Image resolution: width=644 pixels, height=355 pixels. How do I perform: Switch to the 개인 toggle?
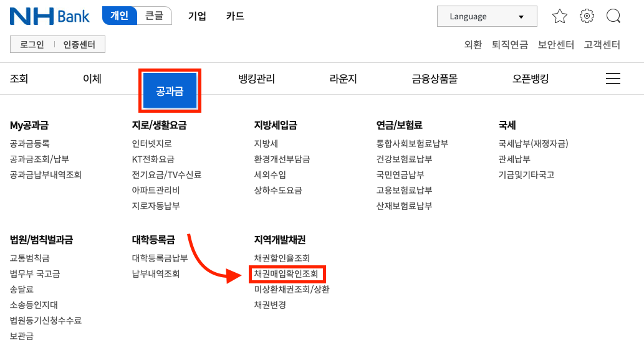pyautogui.click(x=120, y=16)
